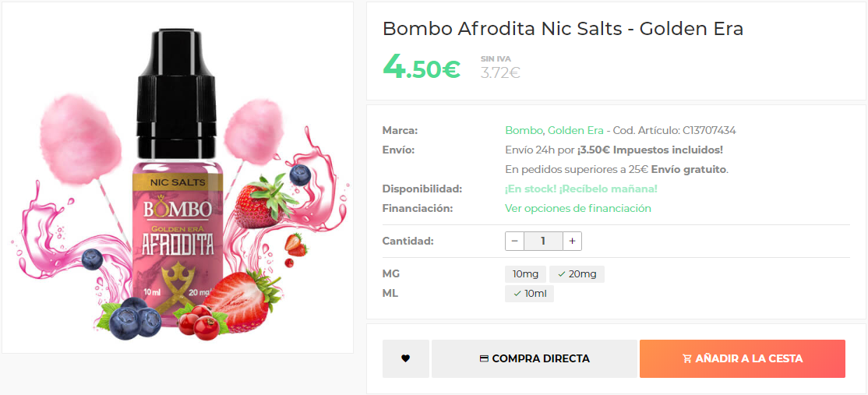Click the card icon beside Compra Directa
This screenshot has height=395, width=868.
pyautogui.click(x=484, y=359)
